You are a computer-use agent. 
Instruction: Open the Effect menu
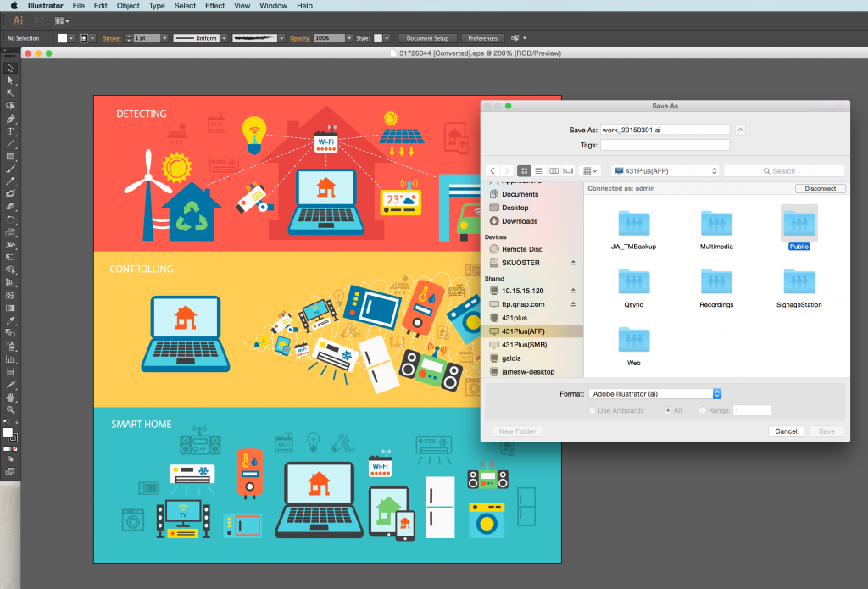click(214, 6)
